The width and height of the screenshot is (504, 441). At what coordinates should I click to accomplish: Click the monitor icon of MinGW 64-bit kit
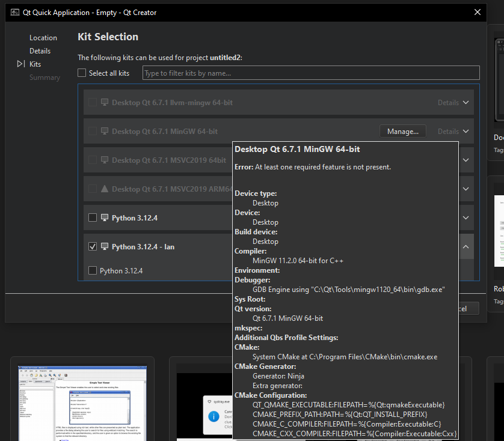pos(105,131)
